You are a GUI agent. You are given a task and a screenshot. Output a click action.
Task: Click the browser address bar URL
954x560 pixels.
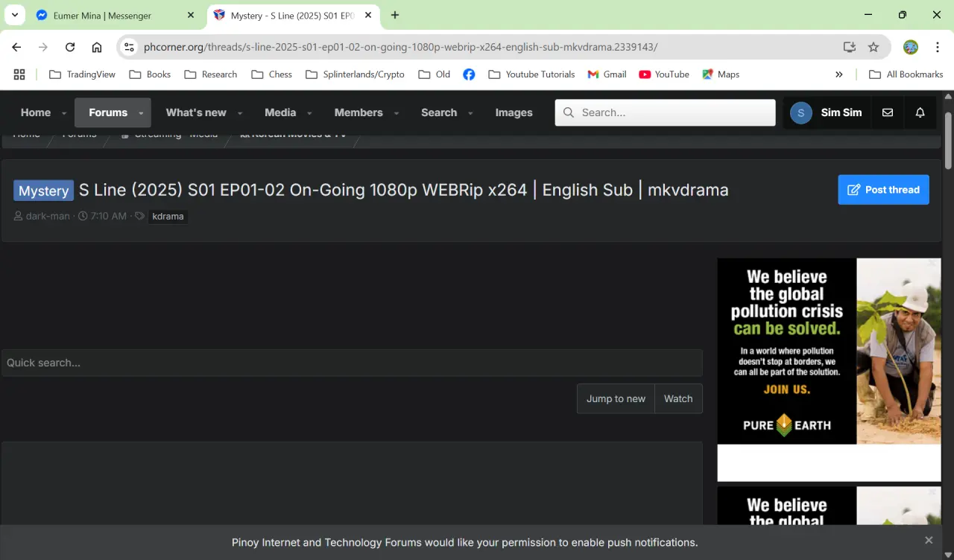point(400,47)
